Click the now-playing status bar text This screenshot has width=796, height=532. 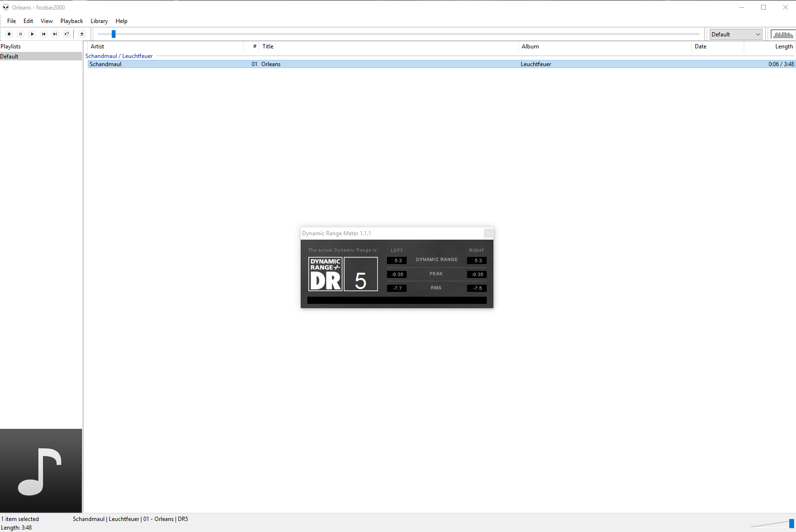tap(130, 519)
